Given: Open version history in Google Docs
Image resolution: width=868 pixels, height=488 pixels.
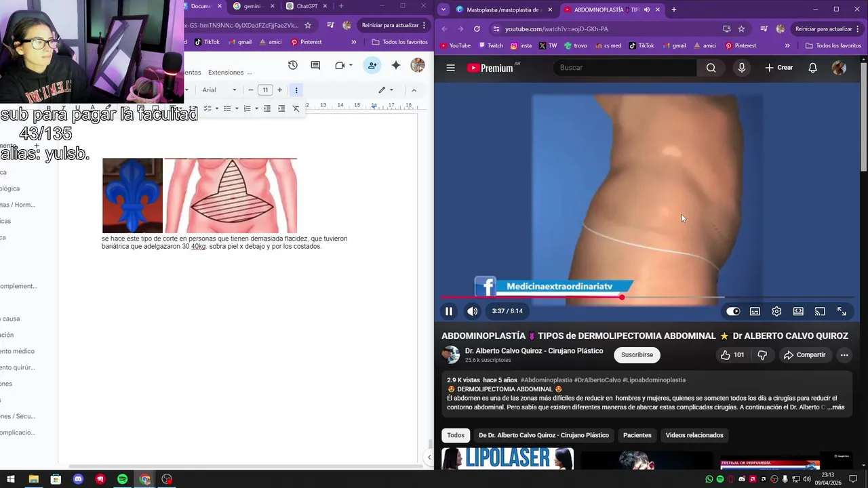Looking at the screenshot, I should tap(292, 65).
